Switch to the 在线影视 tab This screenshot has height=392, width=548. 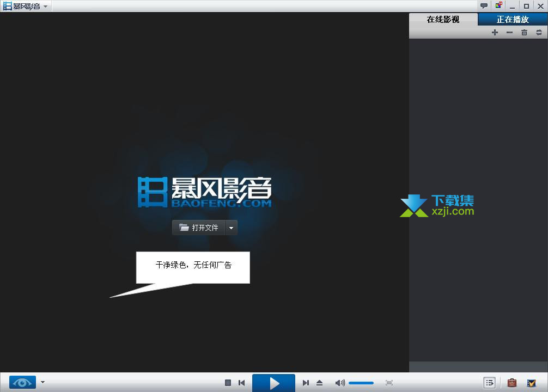click(443, 20)
